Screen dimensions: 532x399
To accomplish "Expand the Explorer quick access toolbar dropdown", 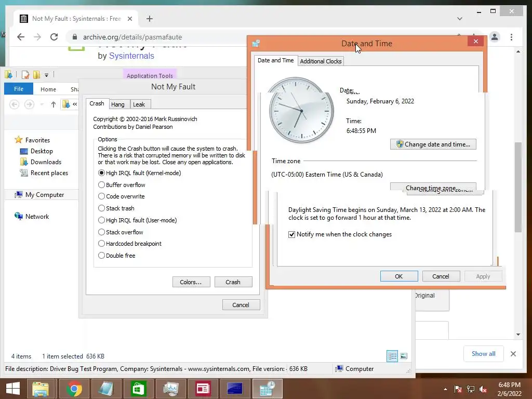I will [x=46, y=75].
